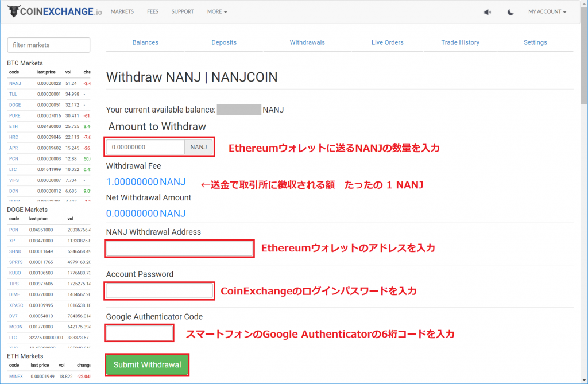Sort BTC Markets by vol header
This screenshot has height=384, width=588.
pos(68,72)
